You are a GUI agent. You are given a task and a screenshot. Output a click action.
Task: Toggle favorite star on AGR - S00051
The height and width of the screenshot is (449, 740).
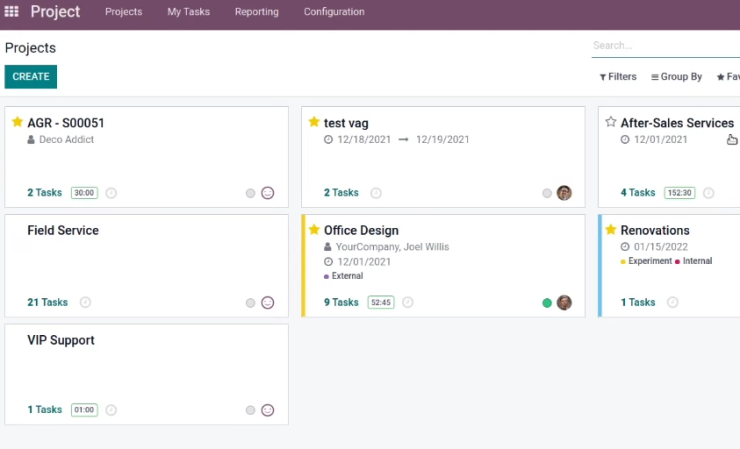(17, 122)
